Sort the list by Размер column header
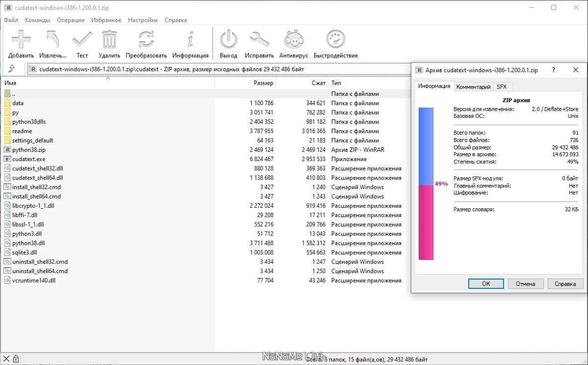 (x=245, y=83)
